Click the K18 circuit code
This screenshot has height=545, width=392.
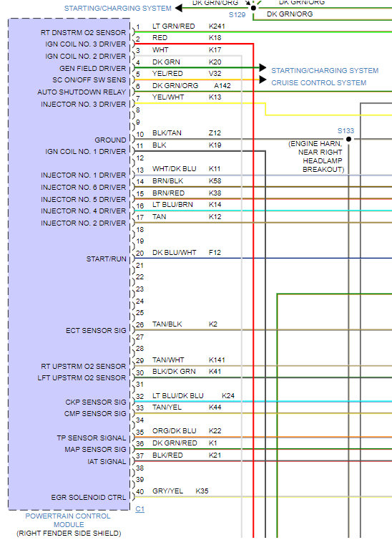pos(215,37)
